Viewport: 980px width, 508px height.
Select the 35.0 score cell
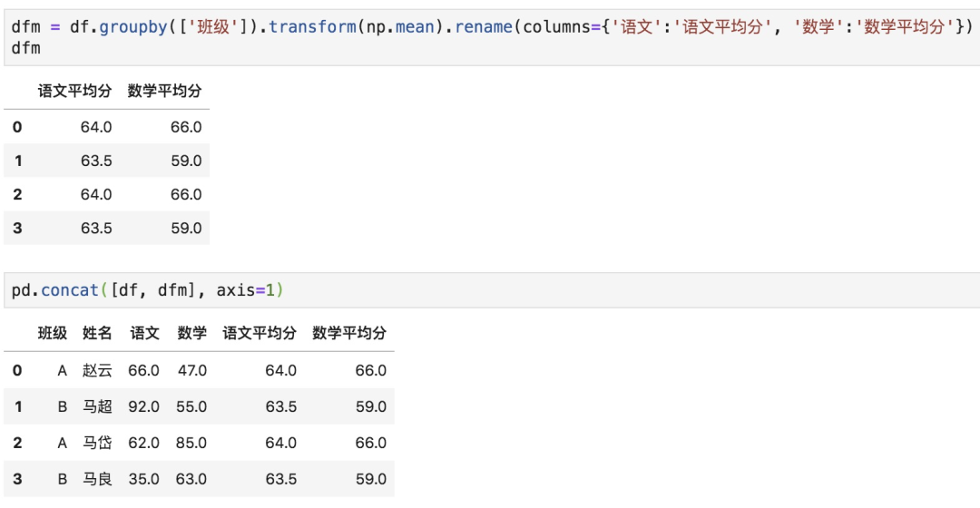pos(144,479)
